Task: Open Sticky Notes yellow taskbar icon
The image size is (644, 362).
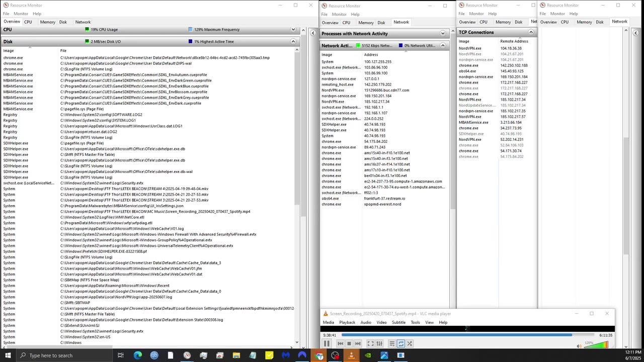Action: (x=269, y=355)
